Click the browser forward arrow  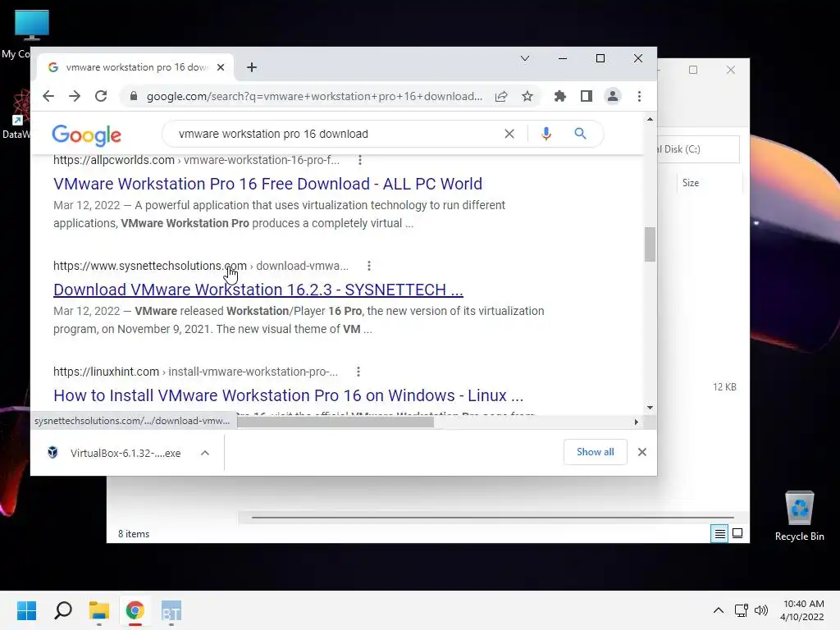pos(75,97)
